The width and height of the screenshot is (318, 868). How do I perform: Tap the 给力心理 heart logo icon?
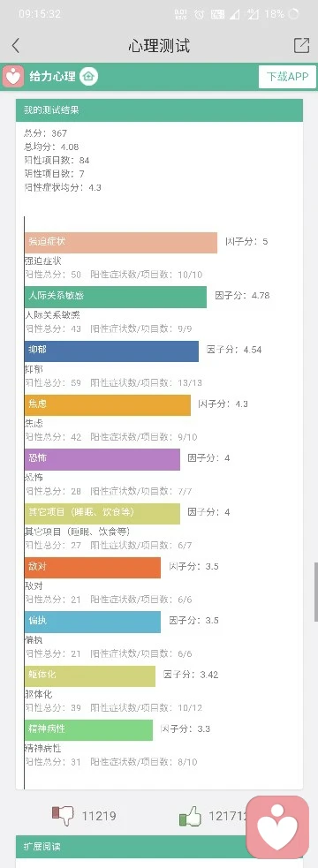coord(12,76)
